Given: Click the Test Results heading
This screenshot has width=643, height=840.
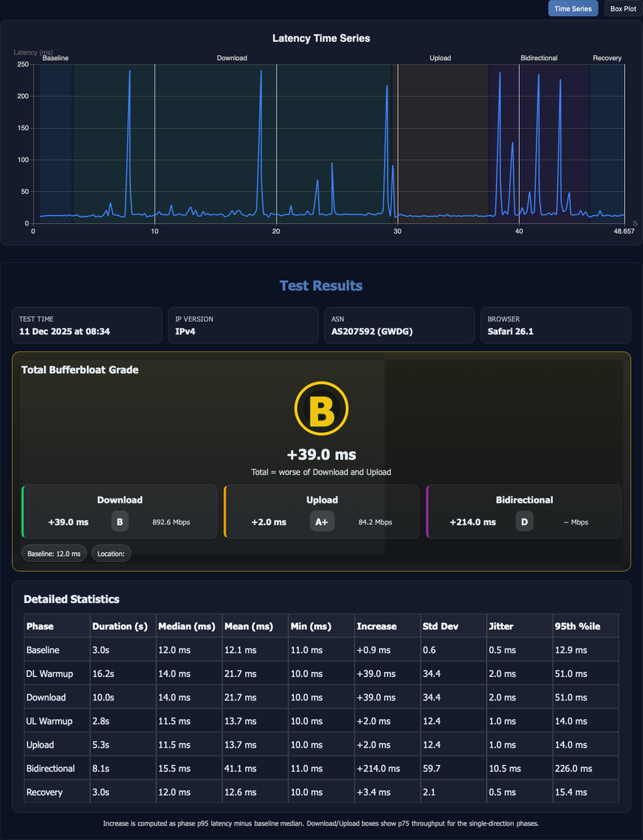Looking at the screenshot, I should click(x=321, y=286).
